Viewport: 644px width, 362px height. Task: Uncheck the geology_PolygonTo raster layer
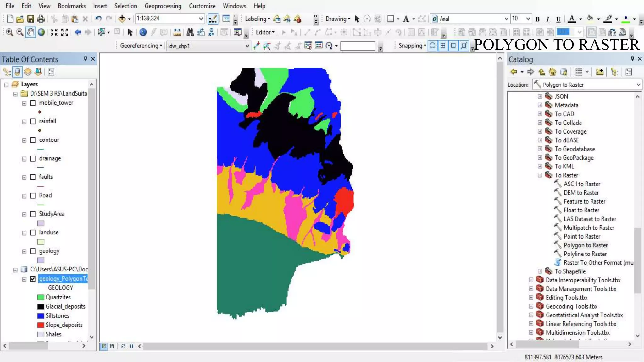33,279
